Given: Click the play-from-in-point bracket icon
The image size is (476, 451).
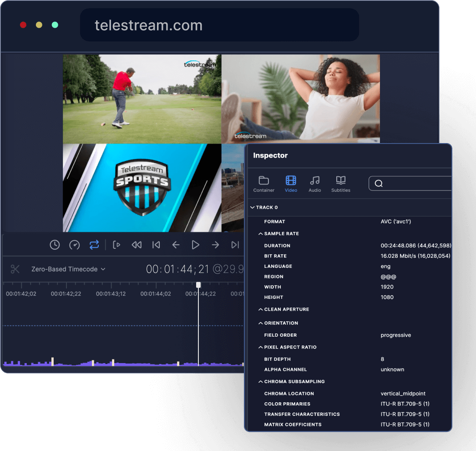Looking at the screenshot, I should (116, 245).
